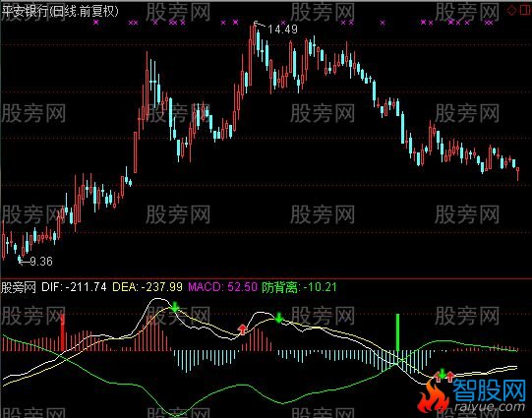Click the tall red signal bar in MACD pane

[x=62, y=332]
